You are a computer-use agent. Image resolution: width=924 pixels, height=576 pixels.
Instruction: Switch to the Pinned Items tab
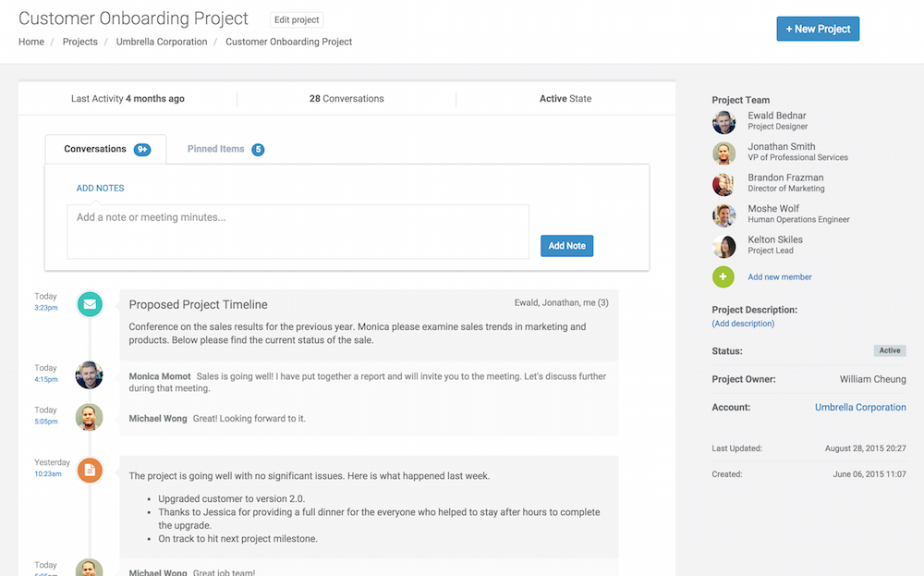click(216, 148)
